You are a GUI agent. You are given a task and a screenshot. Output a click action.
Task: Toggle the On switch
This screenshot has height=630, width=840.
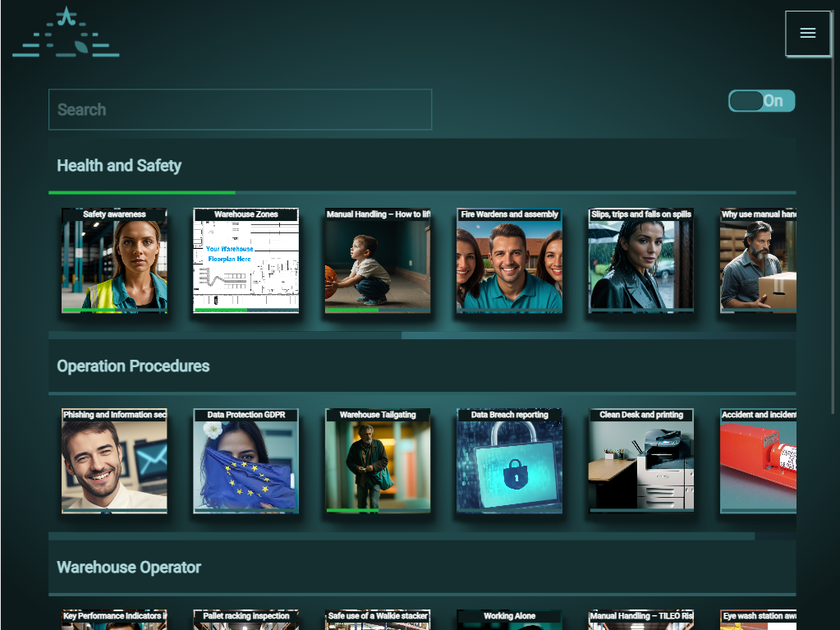(761, 101)
